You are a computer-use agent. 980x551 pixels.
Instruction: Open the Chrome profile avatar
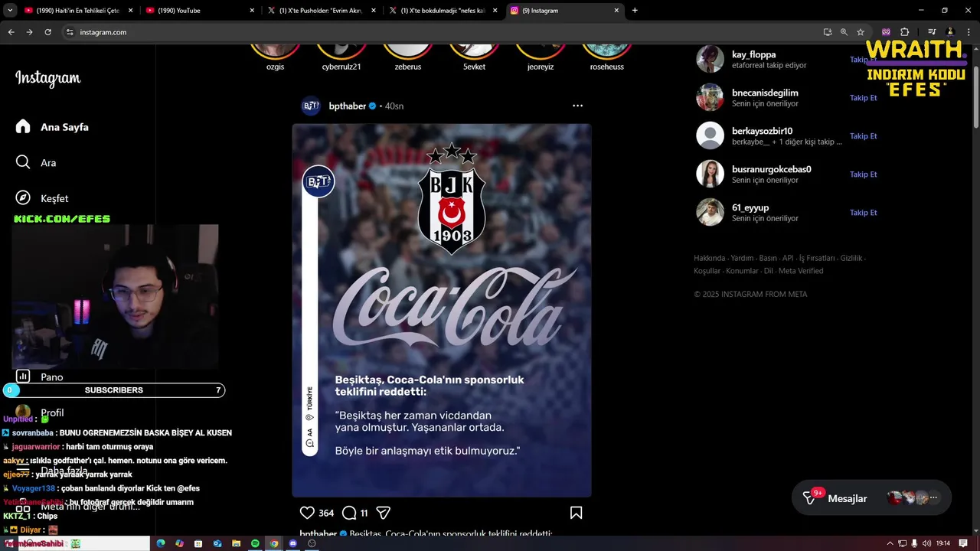tap(950, 32)
